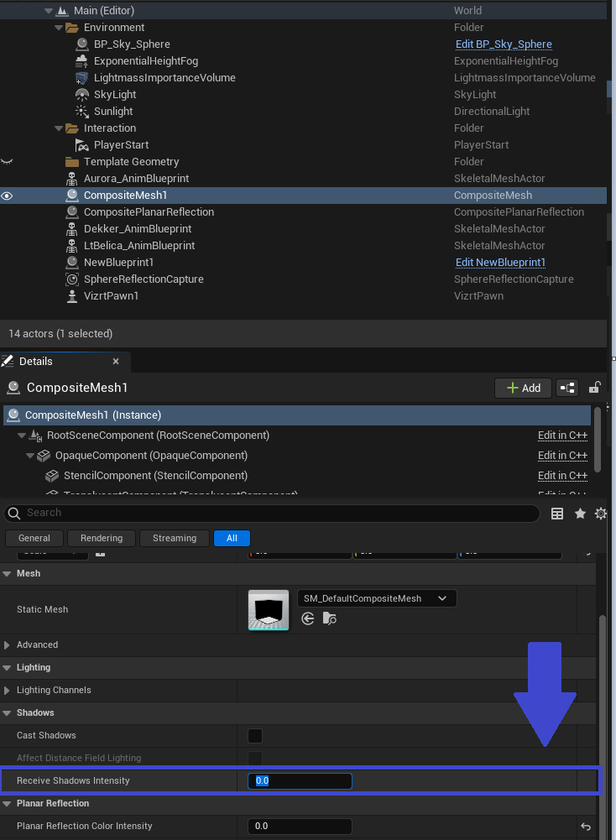
Task: Expand the Lighting Channels row
Action: tap(8, 691)
